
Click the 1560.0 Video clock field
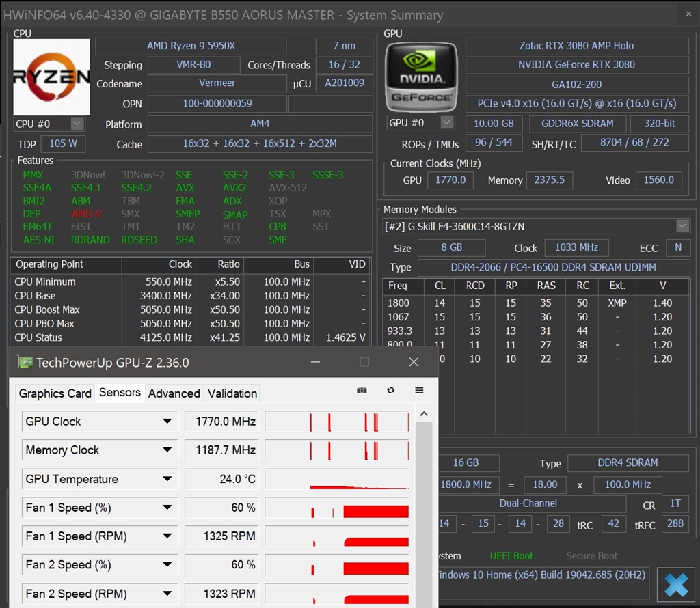(x=658, y=180)
